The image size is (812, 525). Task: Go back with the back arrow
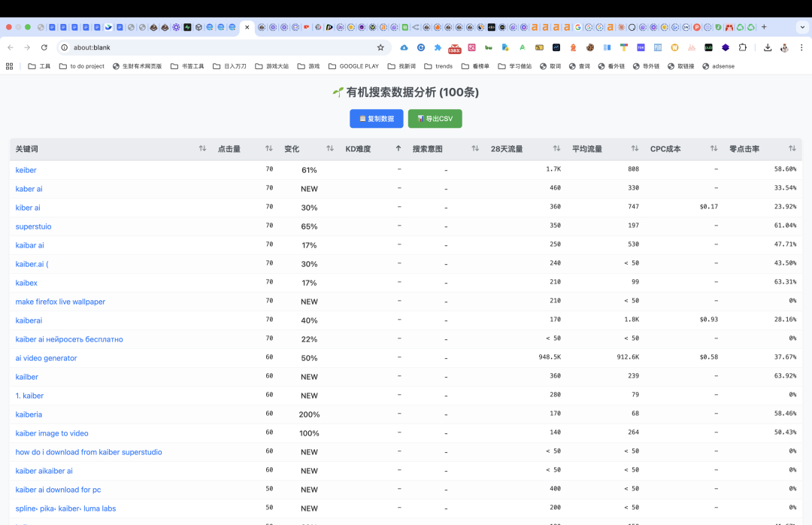(11, 47)
